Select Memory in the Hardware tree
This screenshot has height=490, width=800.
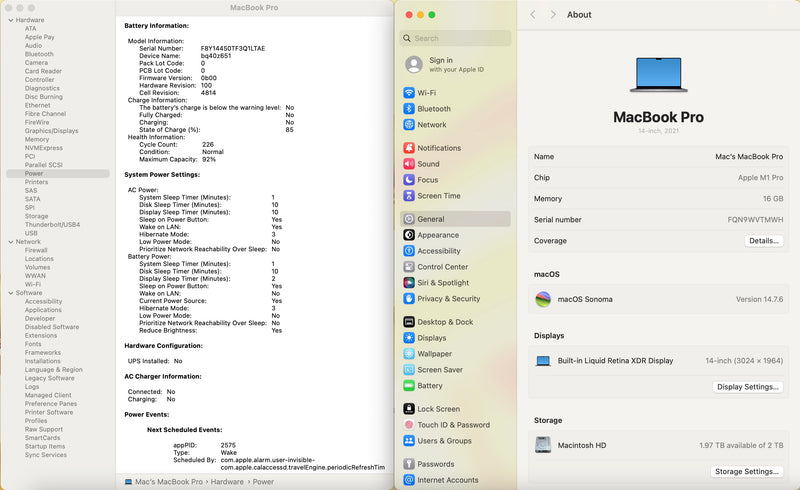pos(37,139)
